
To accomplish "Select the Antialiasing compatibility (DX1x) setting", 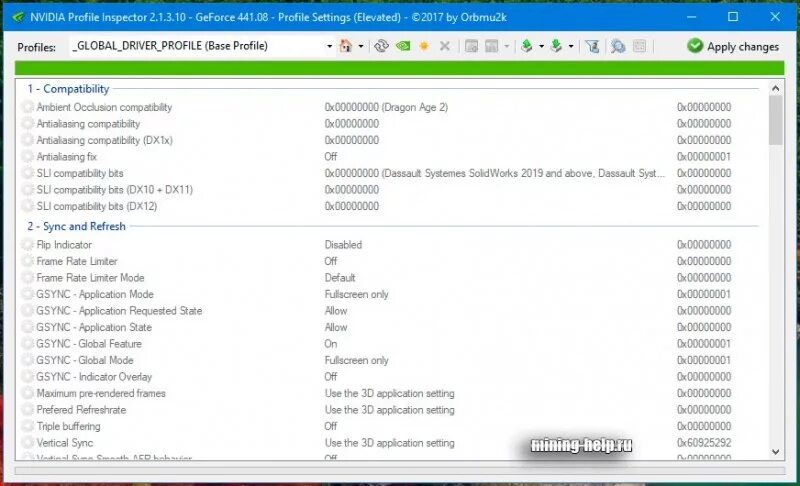I will (390, 140).
